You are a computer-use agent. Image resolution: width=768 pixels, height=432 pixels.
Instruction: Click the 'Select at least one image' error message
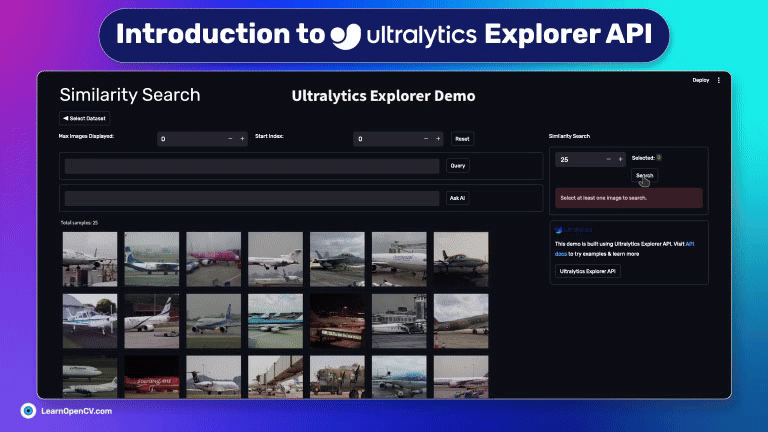[629, 198]
